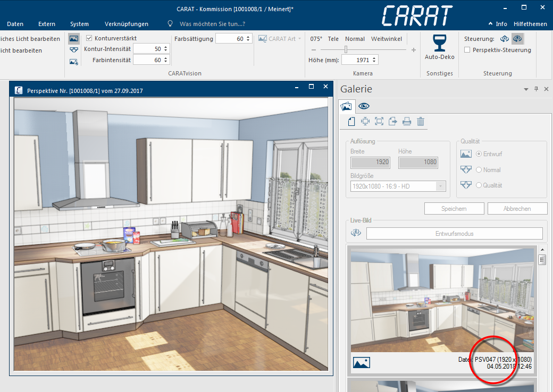Click the trash delete icon in Galerie
The image size is (553, 392).
point(421,122)
